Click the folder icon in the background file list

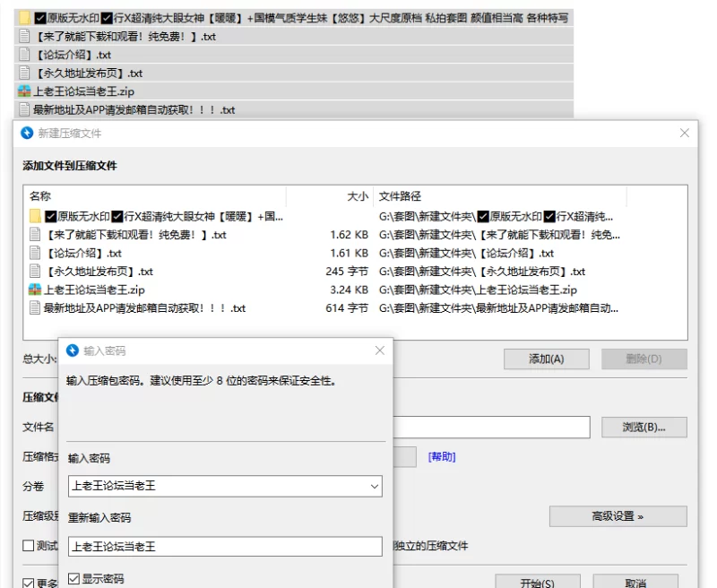(25, 18)
